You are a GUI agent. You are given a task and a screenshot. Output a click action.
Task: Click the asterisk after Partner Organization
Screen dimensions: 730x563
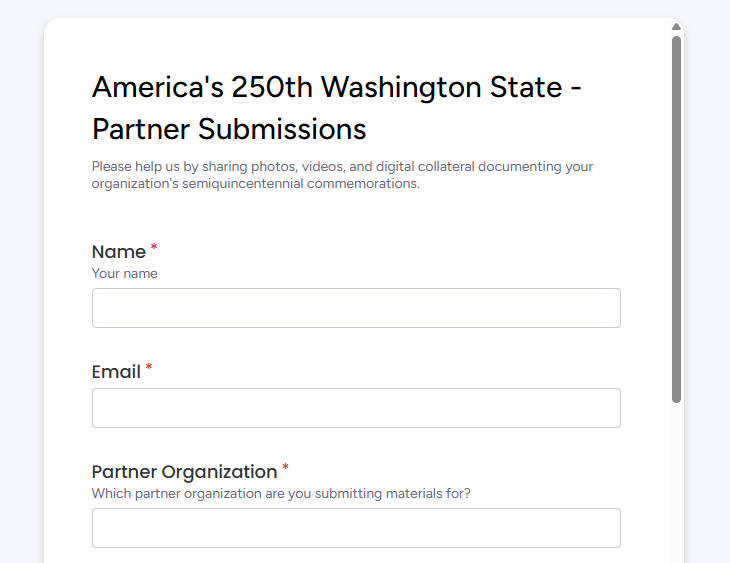[285, 467]
